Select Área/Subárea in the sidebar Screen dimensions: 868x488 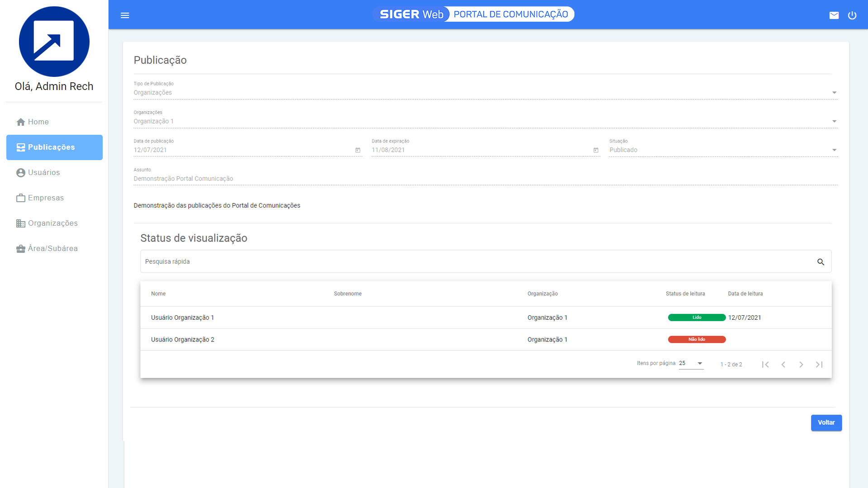coord(52,249)
